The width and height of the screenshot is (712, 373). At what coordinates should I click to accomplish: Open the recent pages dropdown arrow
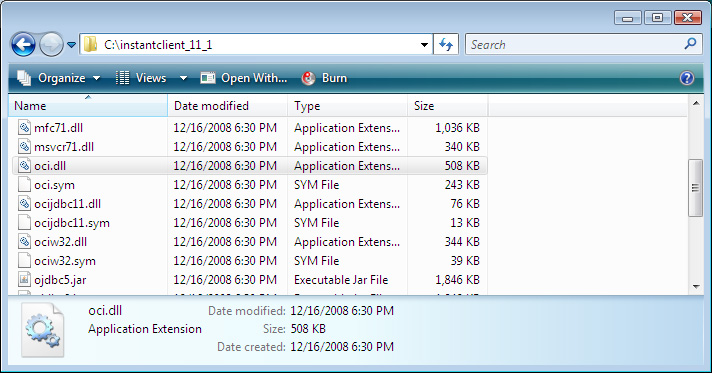(x=71, y=45)
